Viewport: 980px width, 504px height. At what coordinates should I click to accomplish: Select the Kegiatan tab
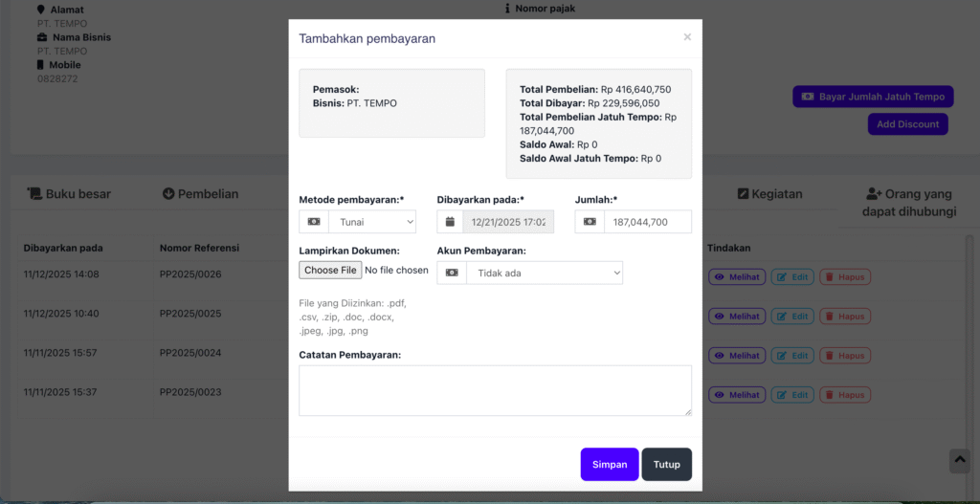click(769, 194)
